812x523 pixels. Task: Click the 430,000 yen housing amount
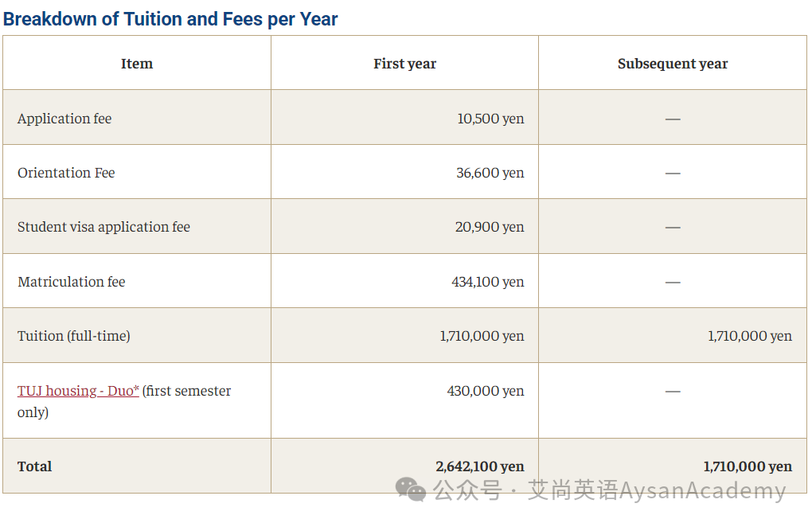tap(486, 390)
